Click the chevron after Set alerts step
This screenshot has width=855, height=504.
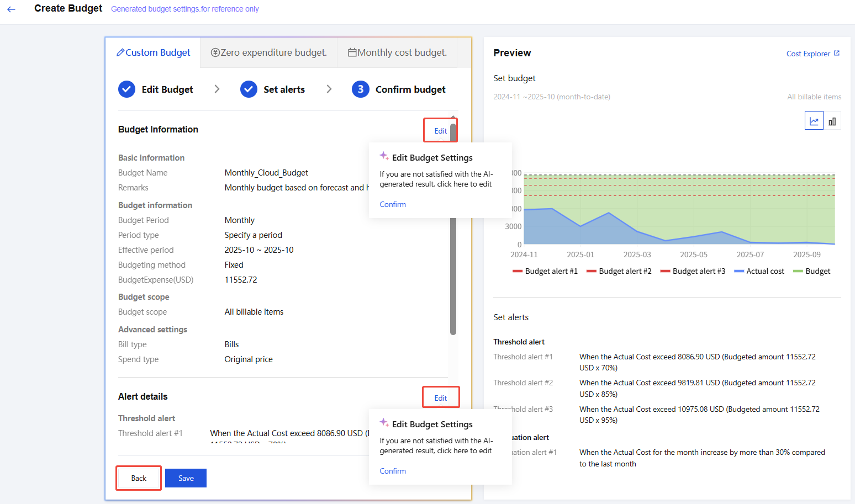click(329, 89)
